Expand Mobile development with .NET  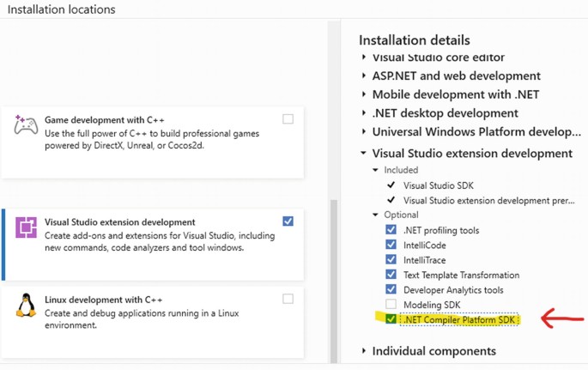363,94
